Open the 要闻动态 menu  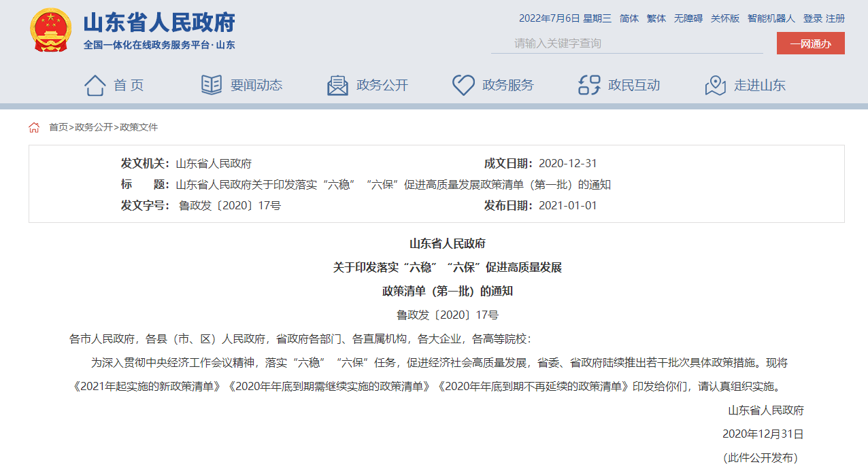256,85
